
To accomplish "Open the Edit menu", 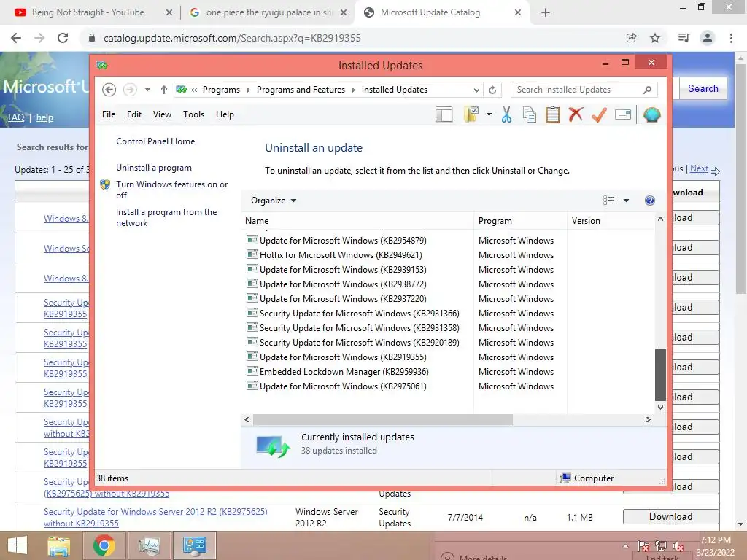I will tap(134, 114).
